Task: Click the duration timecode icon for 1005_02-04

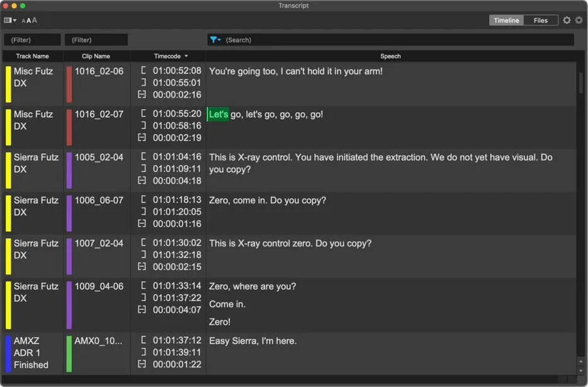Action: pyautogui.click(x=142, y=181)
